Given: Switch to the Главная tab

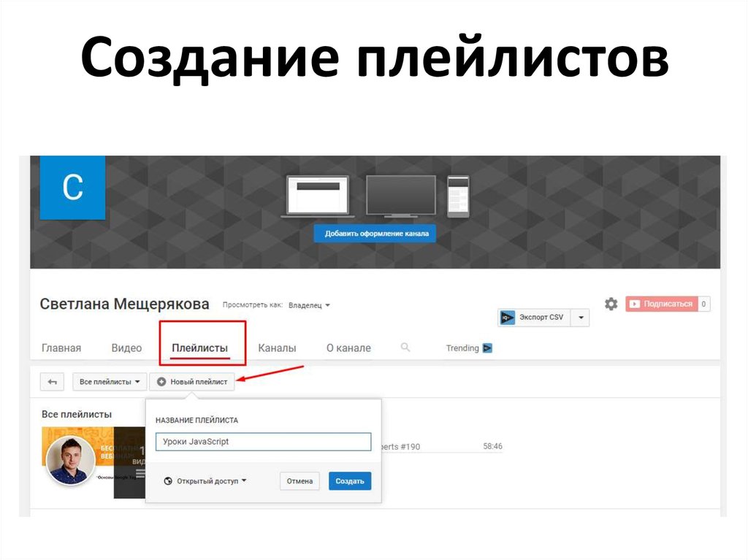Looking at the screenshot, I should [x=61, y=348].
